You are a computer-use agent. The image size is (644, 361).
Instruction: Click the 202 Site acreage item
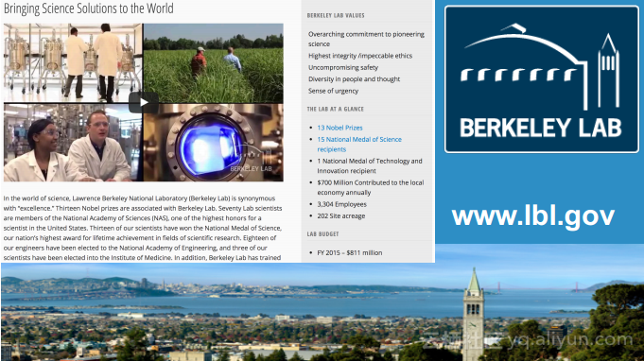340,216
